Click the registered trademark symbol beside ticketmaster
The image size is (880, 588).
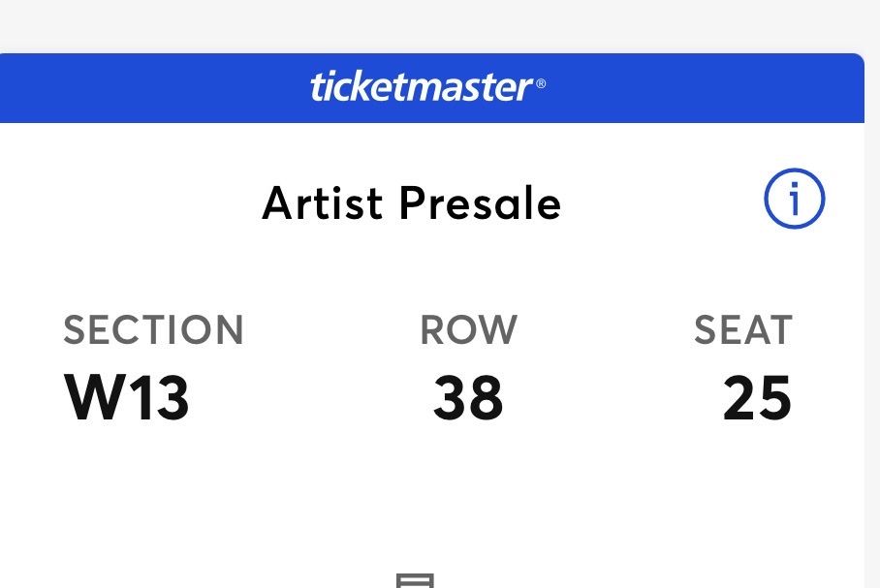coord(541,85)
